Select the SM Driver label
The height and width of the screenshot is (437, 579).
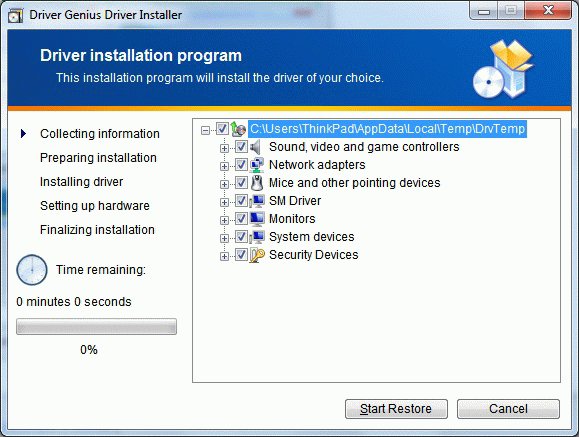pos(295,201)
